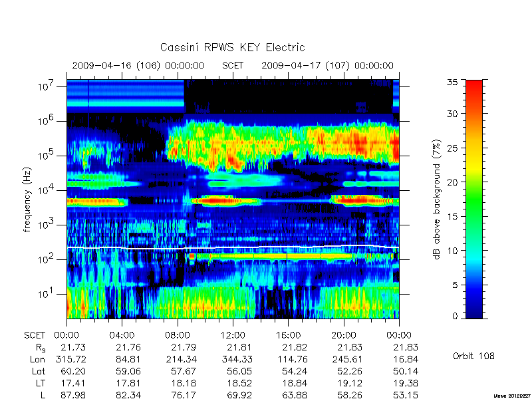Click the '5' value on the color scale
Screen dimensions: 532x399
(456, 285)
